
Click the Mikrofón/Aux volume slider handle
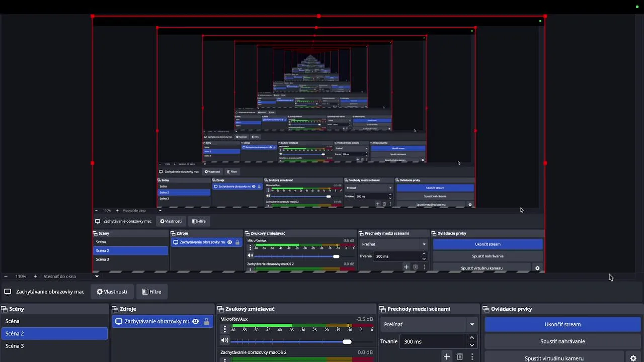pos(347,342)
